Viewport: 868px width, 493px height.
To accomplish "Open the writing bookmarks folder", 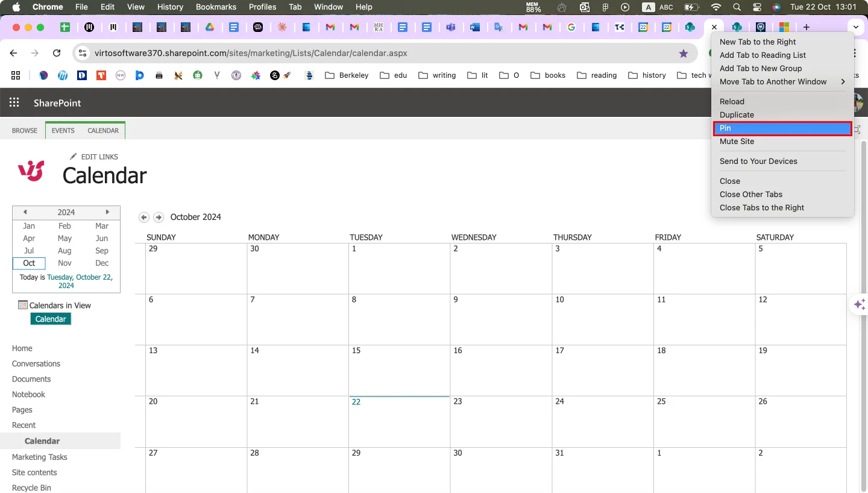I will click(x=437, y=75).
